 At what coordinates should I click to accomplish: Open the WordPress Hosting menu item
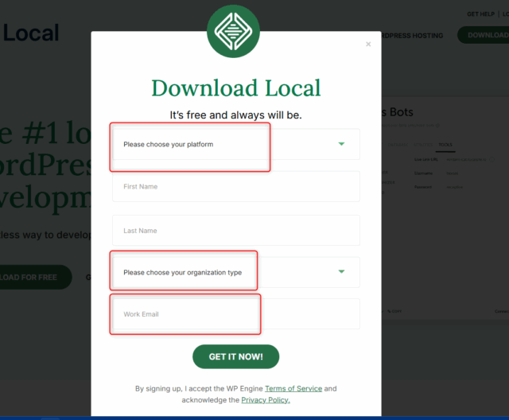point(414,36)
